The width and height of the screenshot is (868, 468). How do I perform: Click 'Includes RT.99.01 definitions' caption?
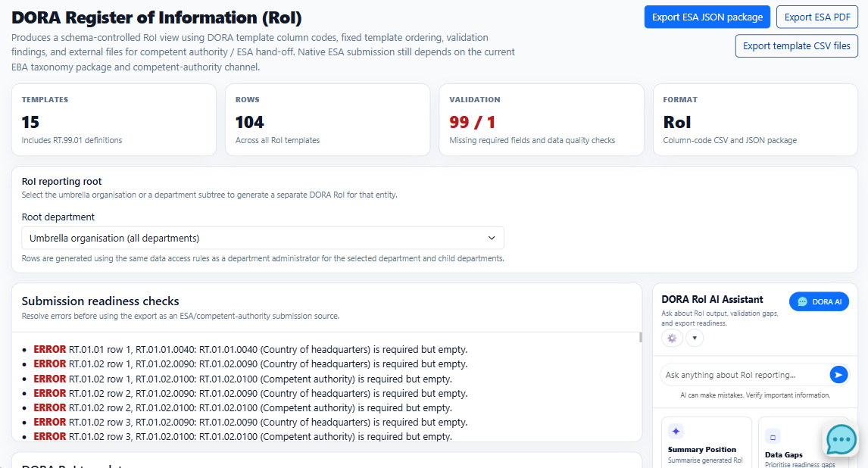[x=72, y=140]
